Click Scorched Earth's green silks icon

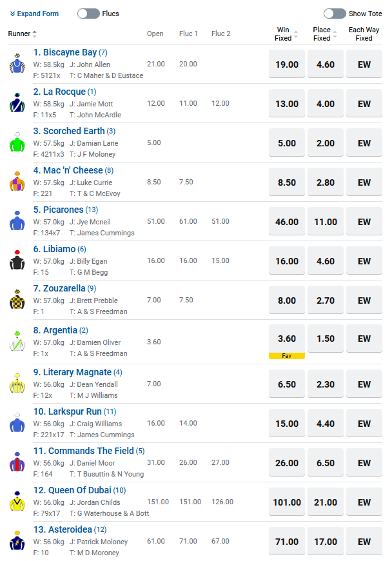pos(17,143)
